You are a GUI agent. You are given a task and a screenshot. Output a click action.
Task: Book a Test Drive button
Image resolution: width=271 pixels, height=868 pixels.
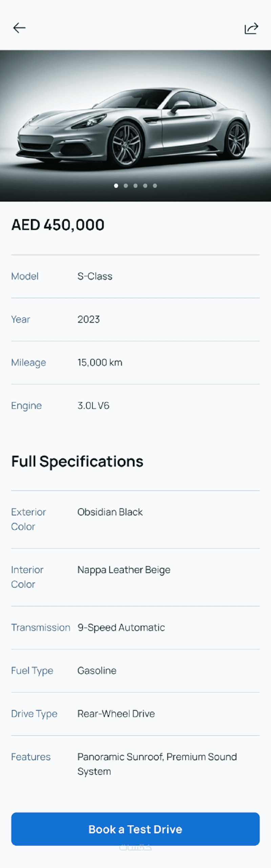(x=135, y=829)
